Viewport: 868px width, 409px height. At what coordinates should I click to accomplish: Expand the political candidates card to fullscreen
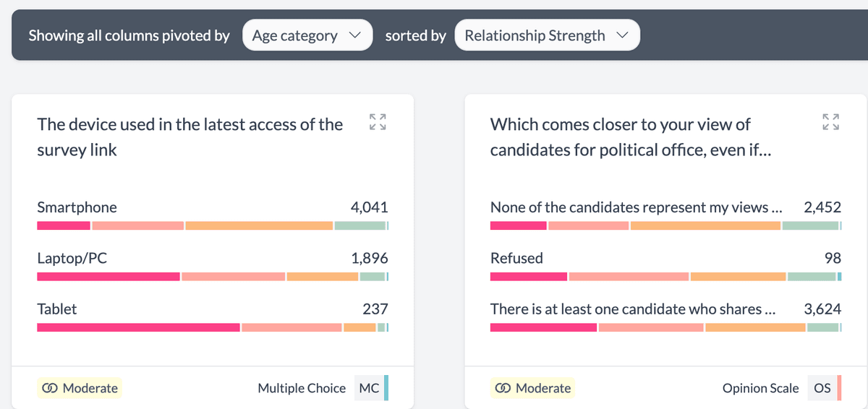[830, 121]
